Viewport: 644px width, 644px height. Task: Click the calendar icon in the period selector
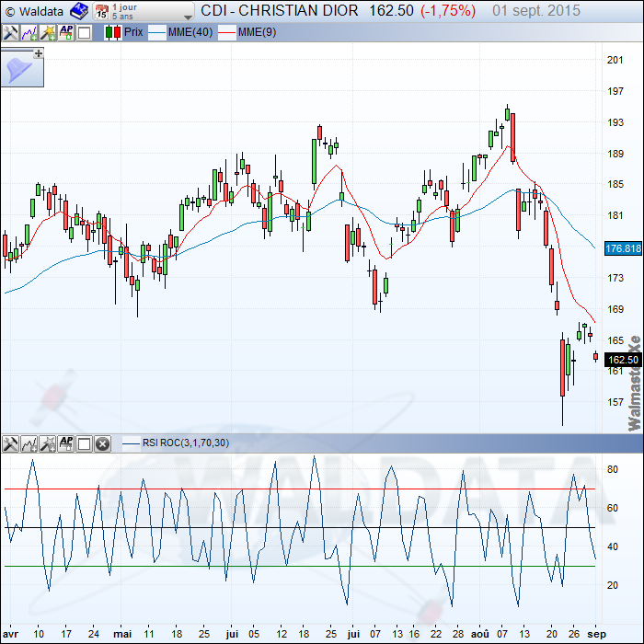[x=101, y=12]
